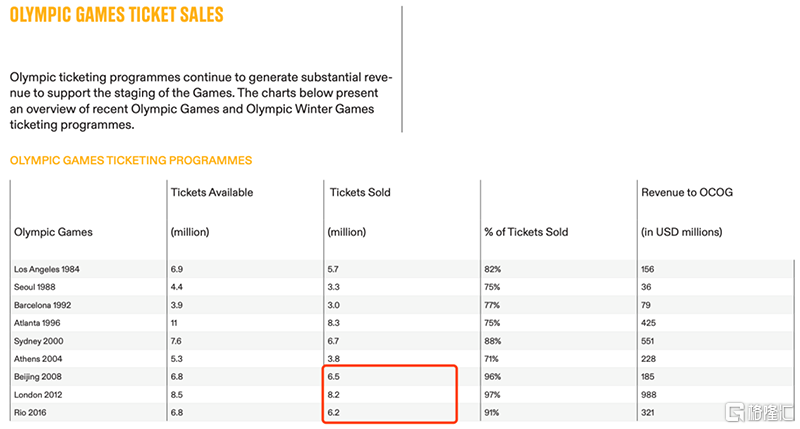
Task: Click the Seoul 1988 row label
Action: pyautogui.click(x=37, y=287)
